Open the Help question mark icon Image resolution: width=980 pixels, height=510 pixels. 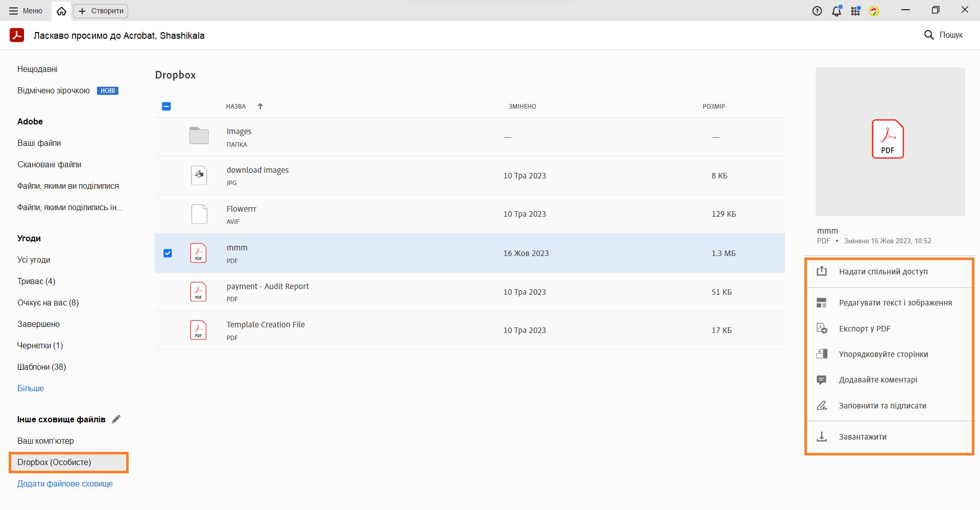click(x=817, y=11)
